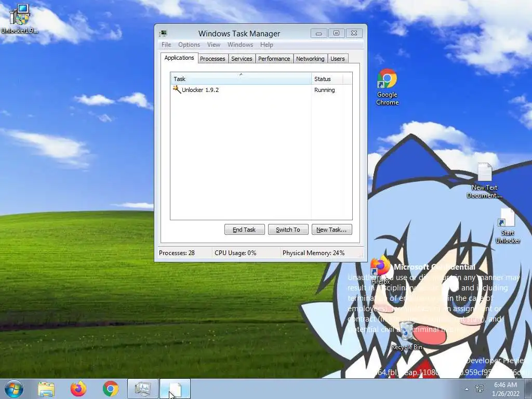532x399 pixels.
Task: Switch to the Processes tab
Action: 212,59
